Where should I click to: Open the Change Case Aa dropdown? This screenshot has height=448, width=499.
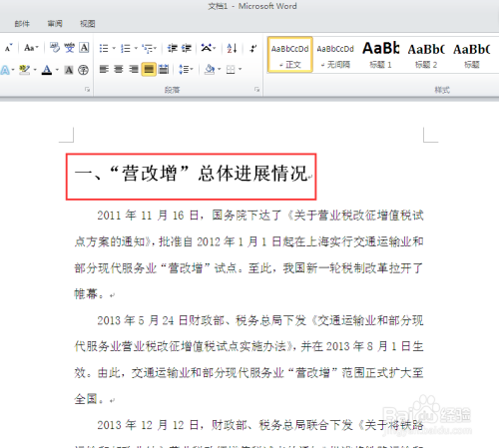pos(31,48)
